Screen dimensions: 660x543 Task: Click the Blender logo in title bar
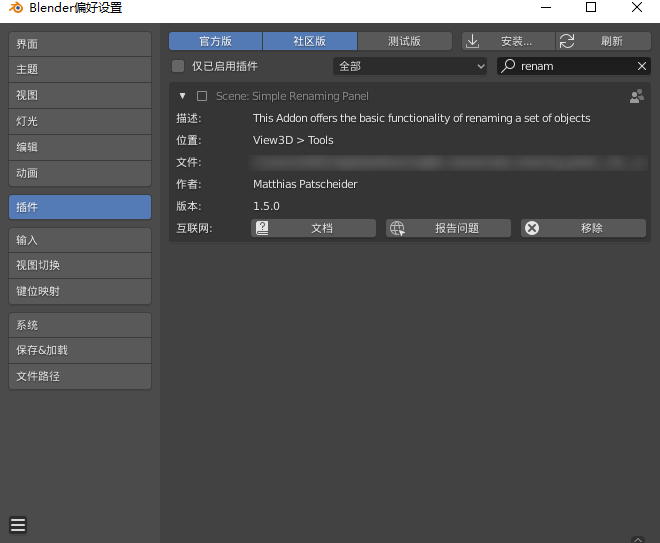(x=16, y=7)
